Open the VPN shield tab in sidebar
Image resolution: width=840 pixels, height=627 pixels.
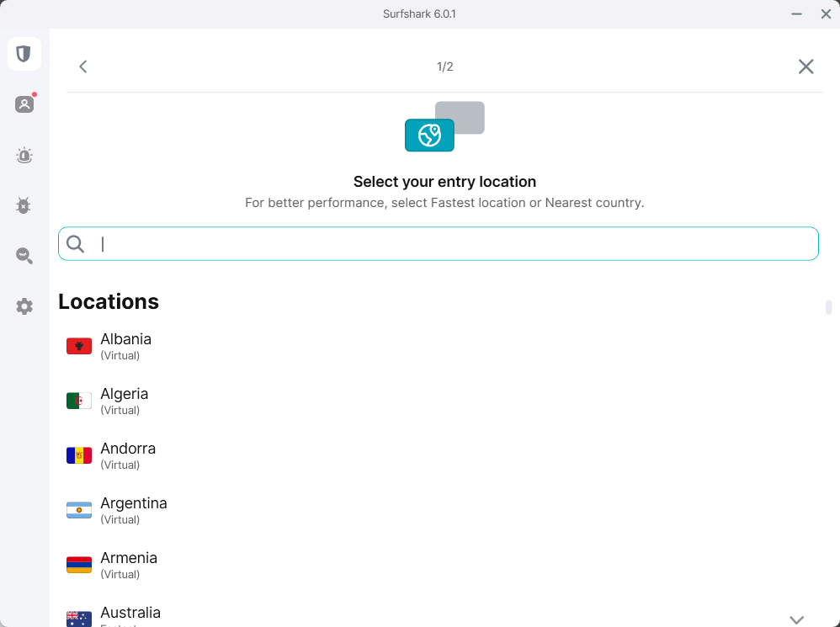coord(24,54)
